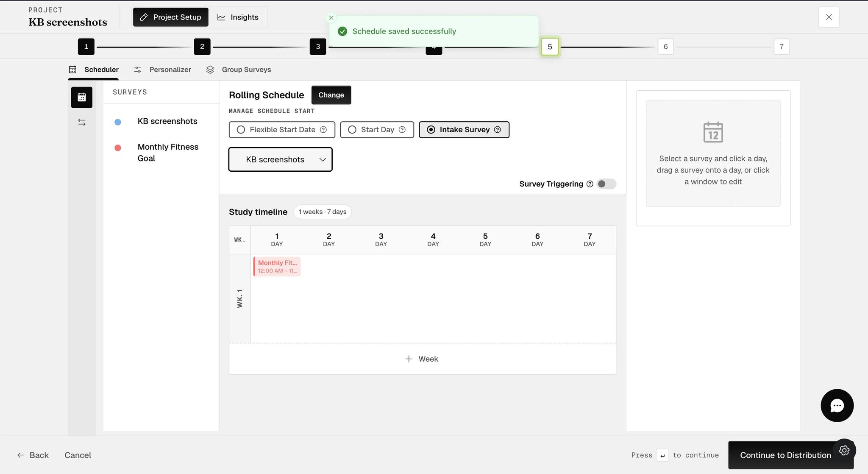
Task: Click the WK. 1 row label
Action: click(240, 298)
